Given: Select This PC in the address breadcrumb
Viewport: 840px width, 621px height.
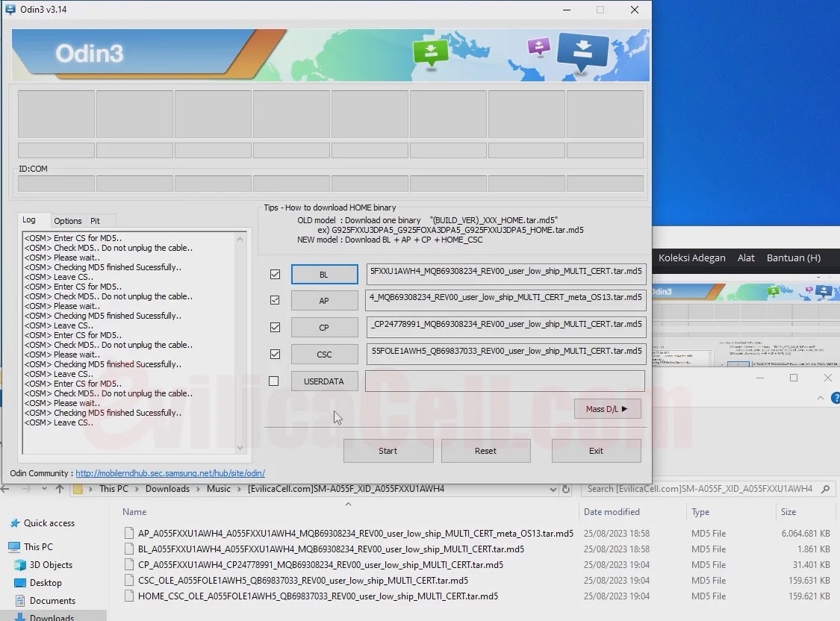Looking at the screenshot, I should 113,489.
